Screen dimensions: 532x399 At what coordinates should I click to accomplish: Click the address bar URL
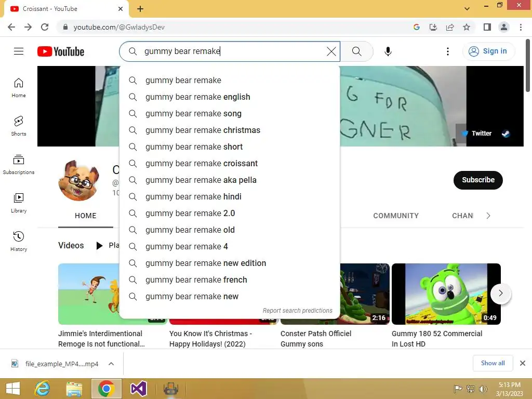tap(119, 27)
